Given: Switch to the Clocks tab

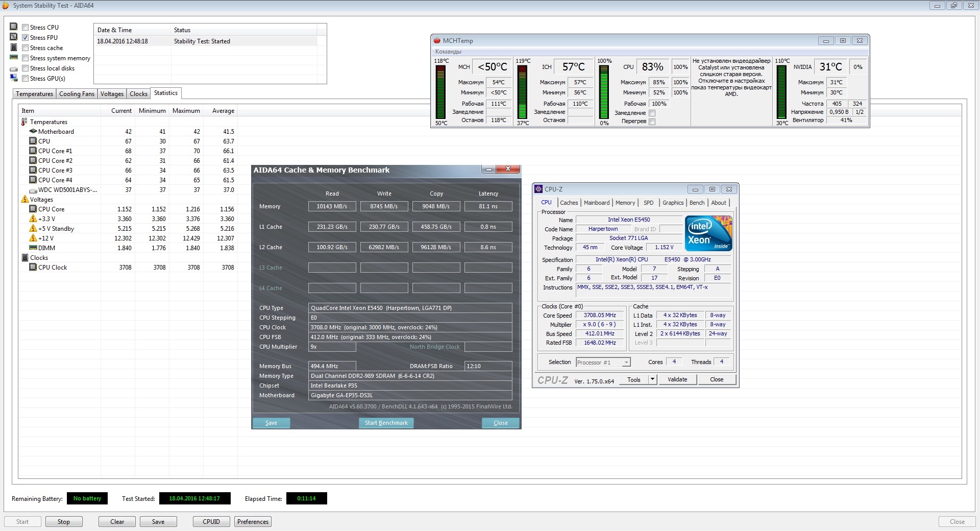Looking at the screenshot, I should tap(138, 94).
